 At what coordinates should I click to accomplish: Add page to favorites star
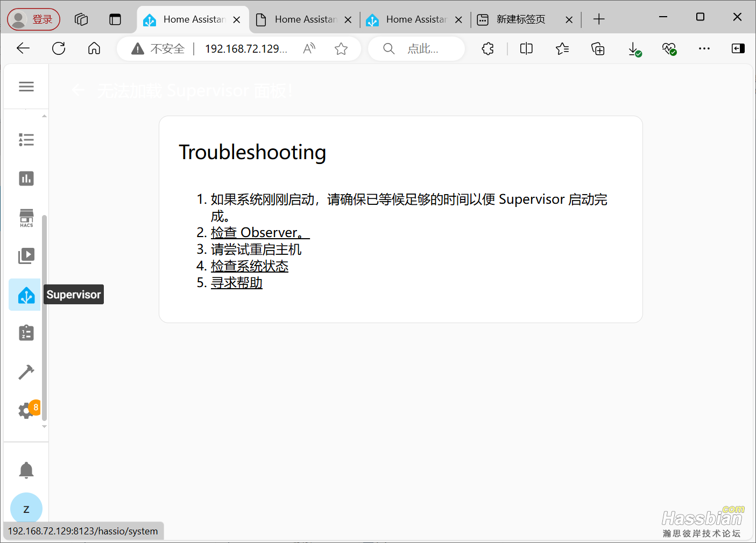pyautogui.click(x=341, y=49)
